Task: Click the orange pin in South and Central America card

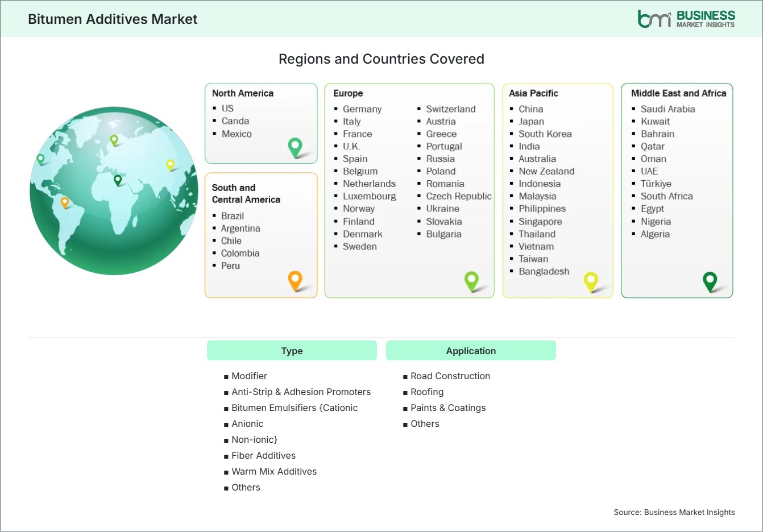Action: (x=295, y=281)
